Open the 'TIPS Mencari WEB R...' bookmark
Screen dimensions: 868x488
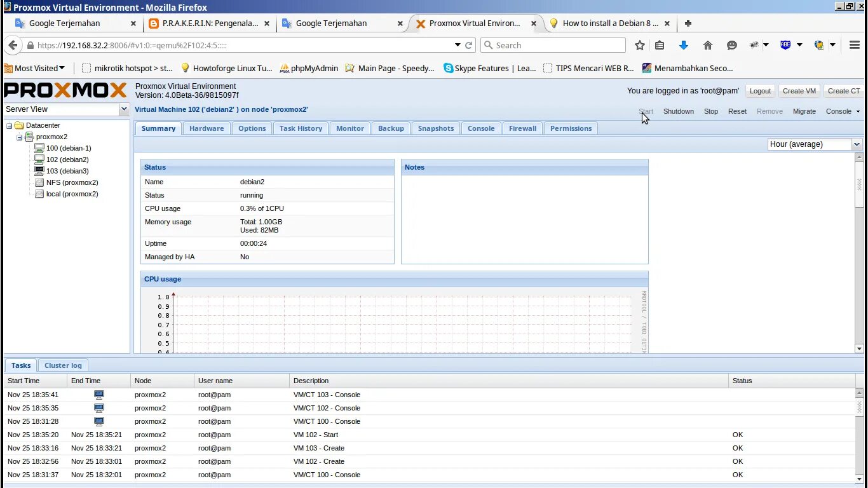tap(588, 68)
